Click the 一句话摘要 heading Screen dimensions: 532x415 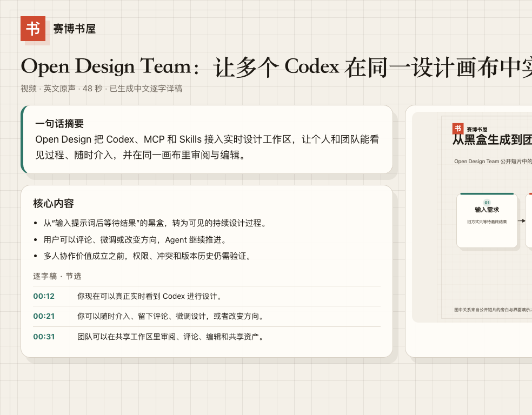click(59, 123)
